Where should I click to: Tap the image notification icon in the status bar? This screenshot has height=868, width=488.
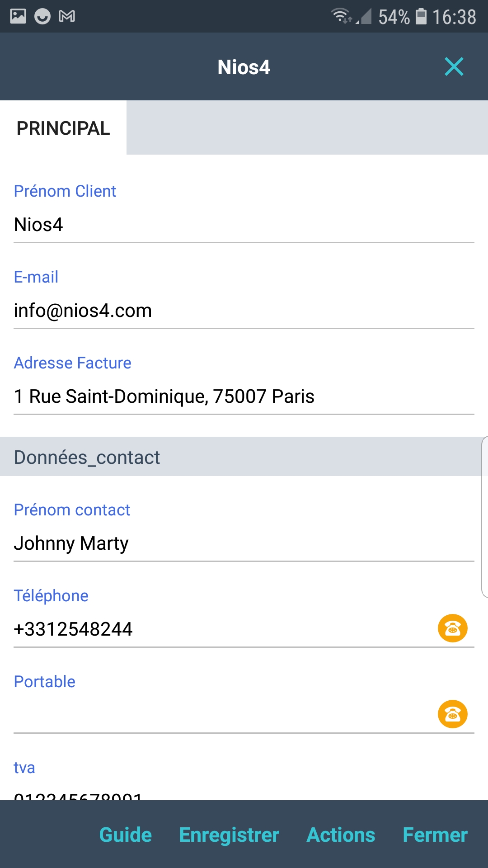[x=18, y=17]
